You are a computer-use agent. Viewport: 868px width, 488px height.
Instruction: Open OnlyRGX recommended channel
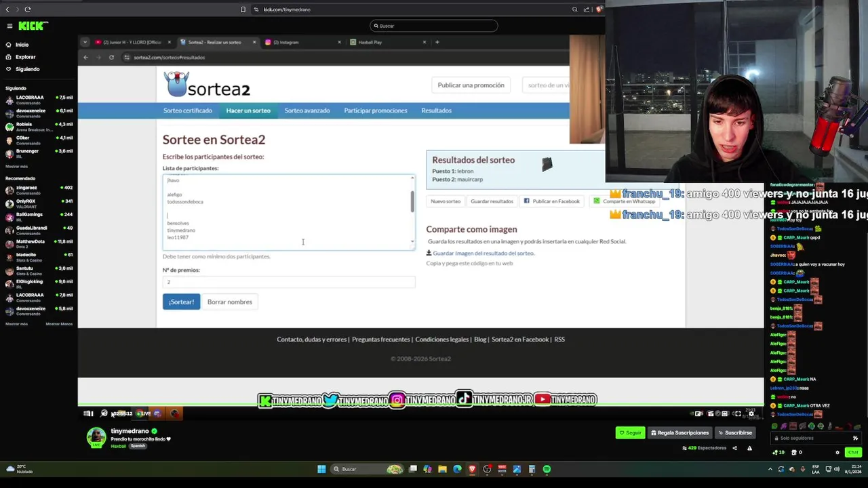39,203
